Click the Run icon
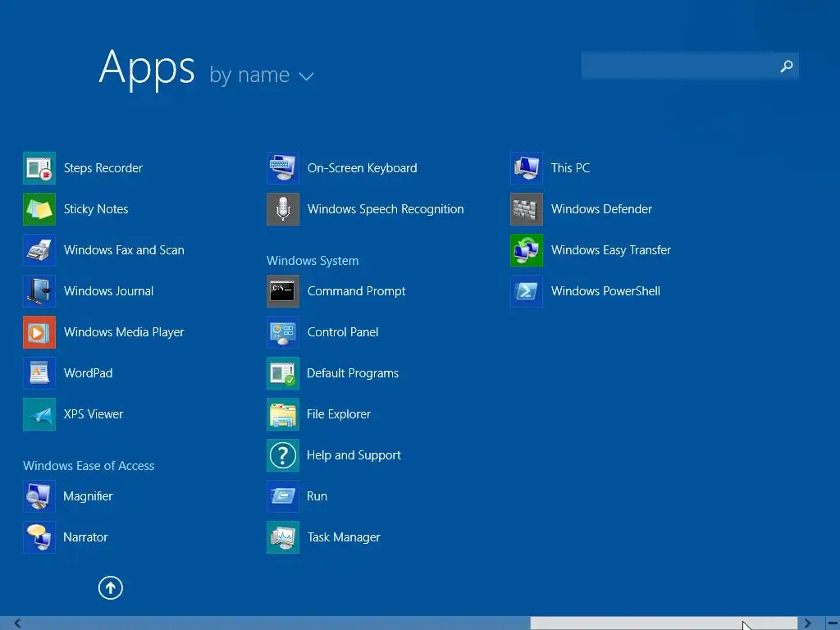The image size is (840, 630). coord(283,496)
